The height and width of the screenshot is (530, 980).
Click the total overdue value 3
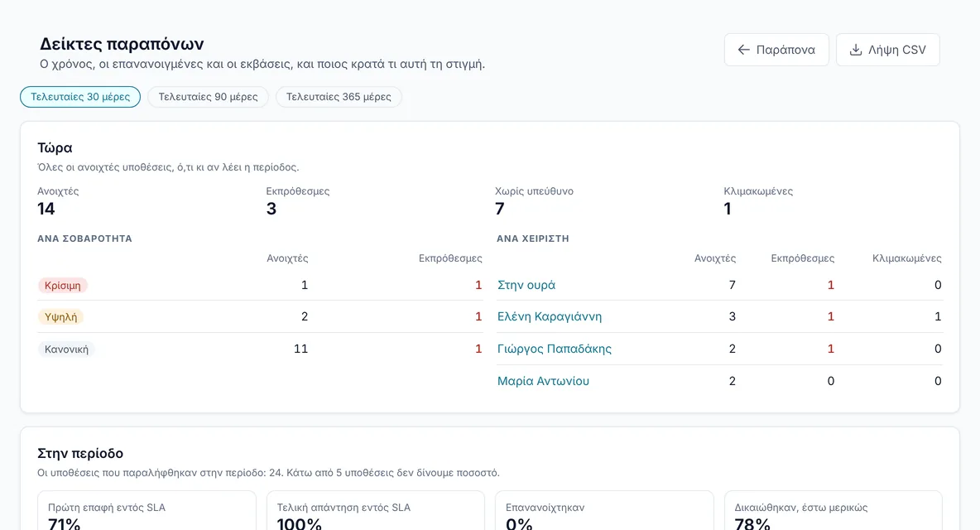pos(271,209)
